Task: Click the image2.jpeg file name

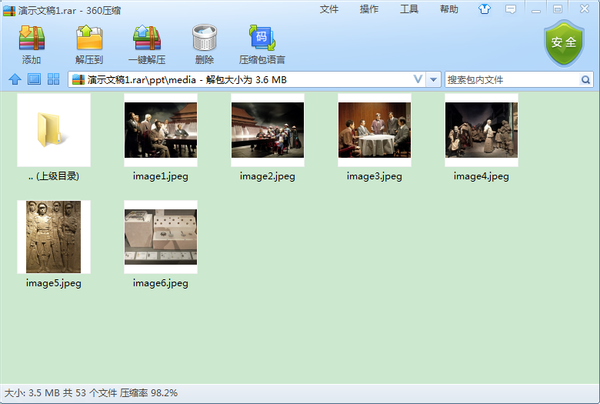Action: point(267,176)
